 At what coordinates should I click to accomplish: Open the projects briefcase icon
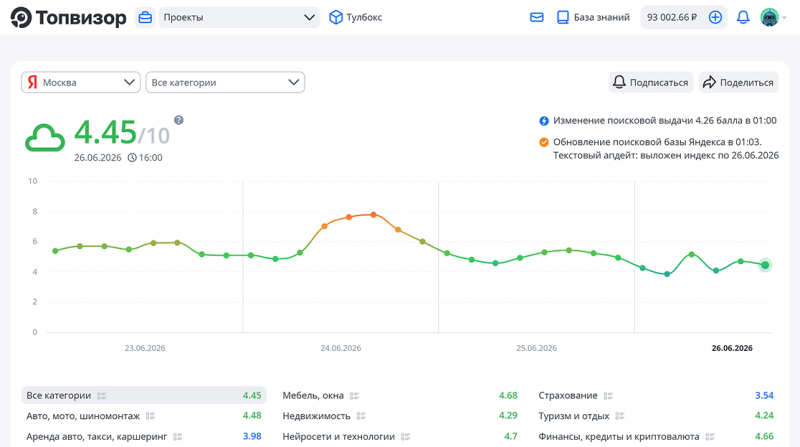pos(145,17)
